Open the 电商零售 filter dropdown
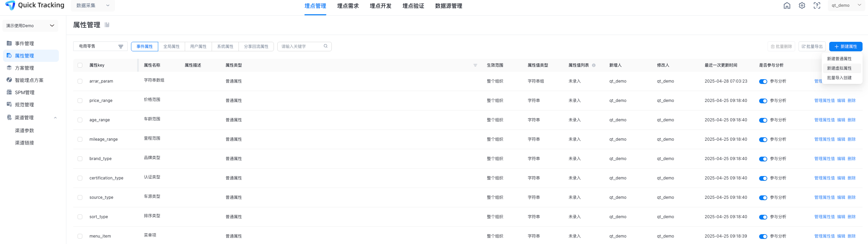This screenshot has width=868, height=244. (100, 46)
